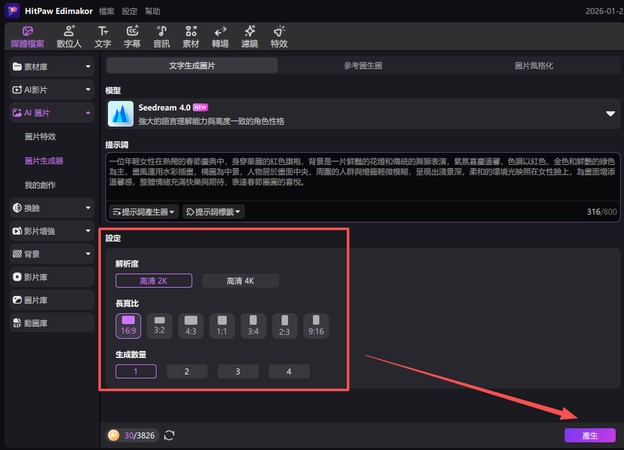Click the gold credits coin icon

click(x=113, y=435)
